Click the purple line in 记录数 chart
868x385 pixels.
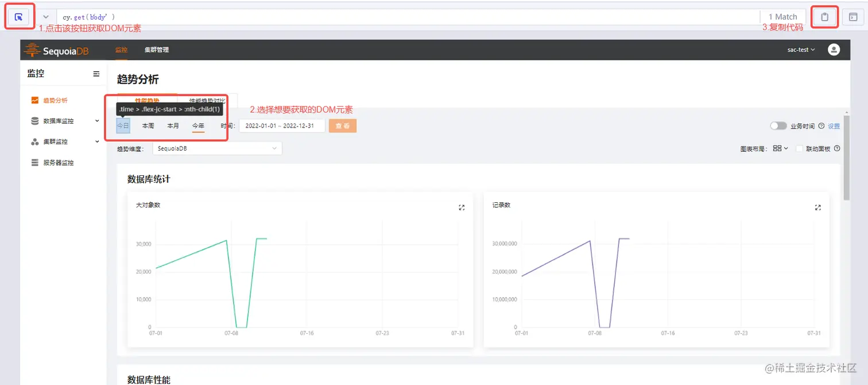coord(556,258)
